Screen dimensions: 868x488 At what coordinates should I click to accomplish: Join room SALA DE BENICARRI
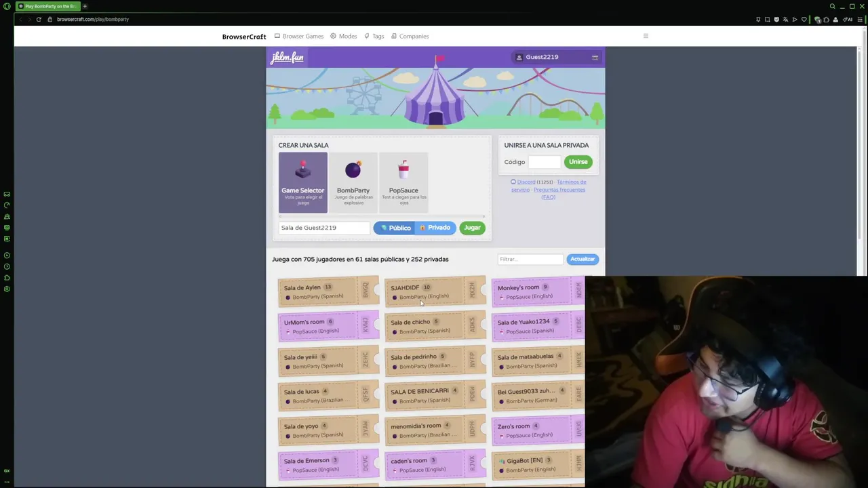[435, 395]
